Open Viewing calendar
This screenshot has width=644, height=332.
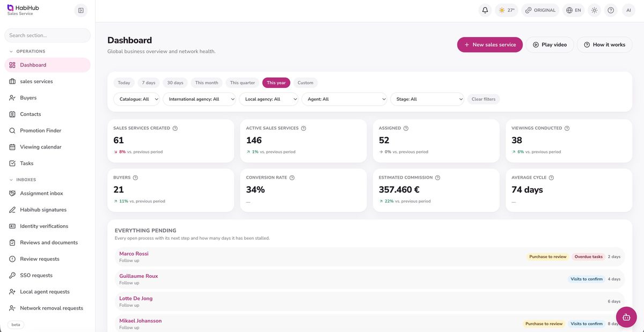47,147
